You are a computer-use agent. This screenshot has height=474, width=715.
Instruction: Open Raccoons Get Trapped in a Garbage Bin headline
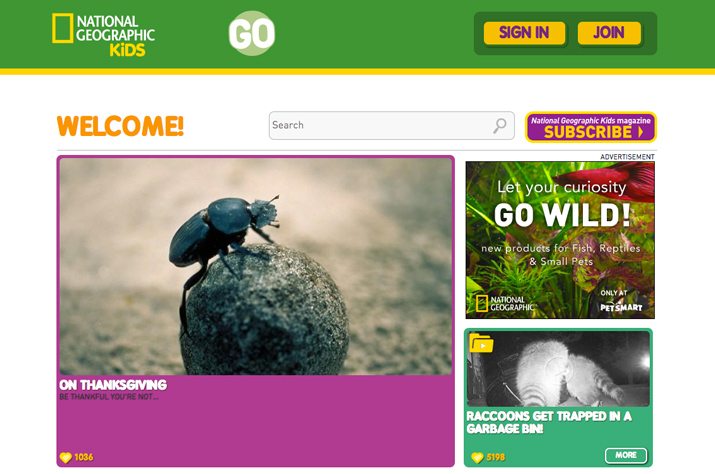pyautogui.click(x=549, y=422)
